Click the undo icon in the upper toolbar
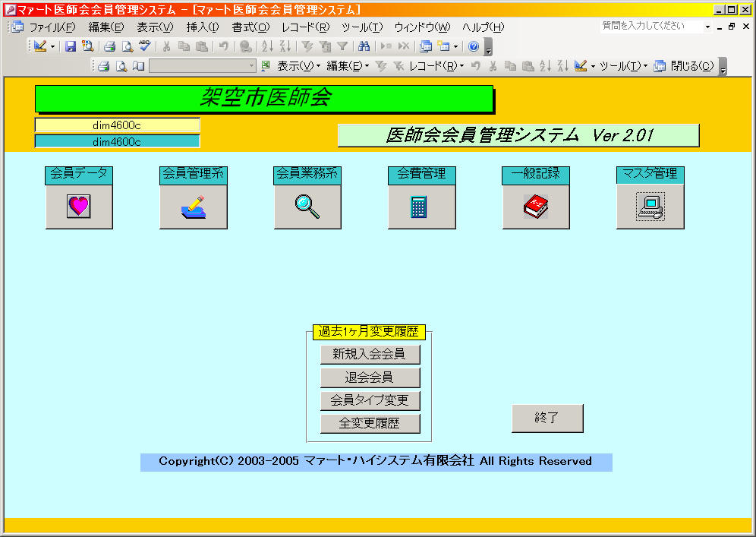Image resolution: width=756 pixels, height=537 pixels. coord(224,46)
